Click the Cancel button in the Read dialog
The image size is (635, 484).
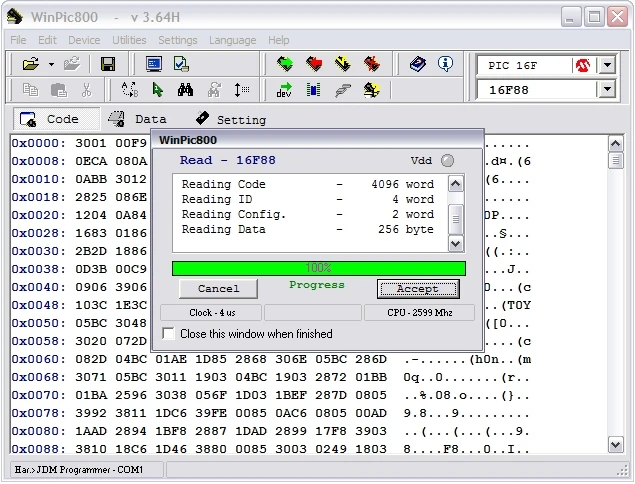click(218, 289)
